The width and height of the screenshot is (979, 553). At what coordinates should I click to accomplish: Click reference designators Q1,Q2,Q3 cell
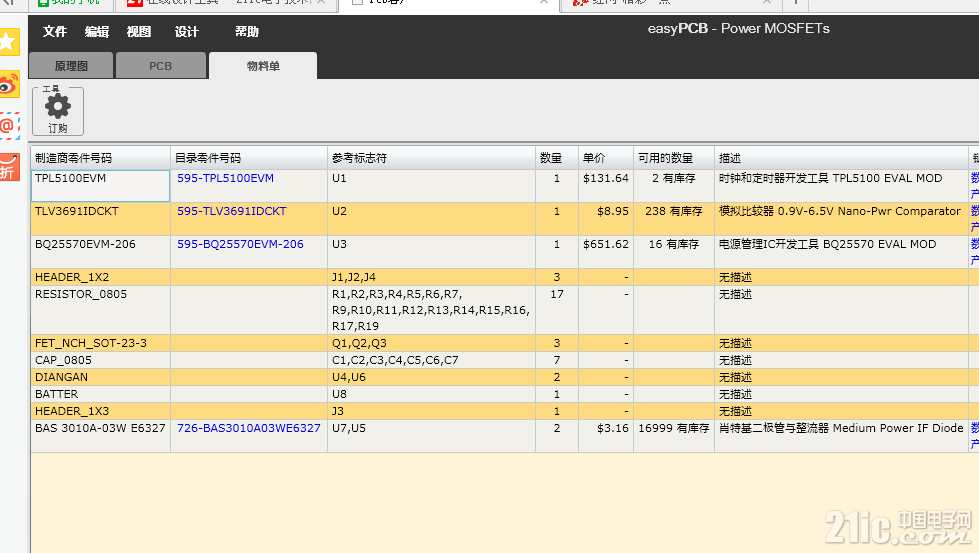[x=431, y=343]
